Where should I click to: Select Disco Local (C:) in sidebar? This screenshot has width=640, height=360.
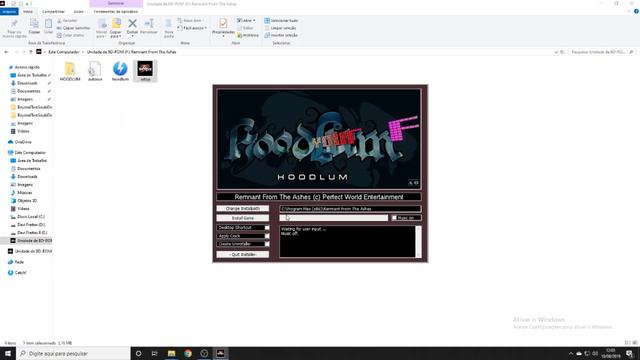(31, 217)
